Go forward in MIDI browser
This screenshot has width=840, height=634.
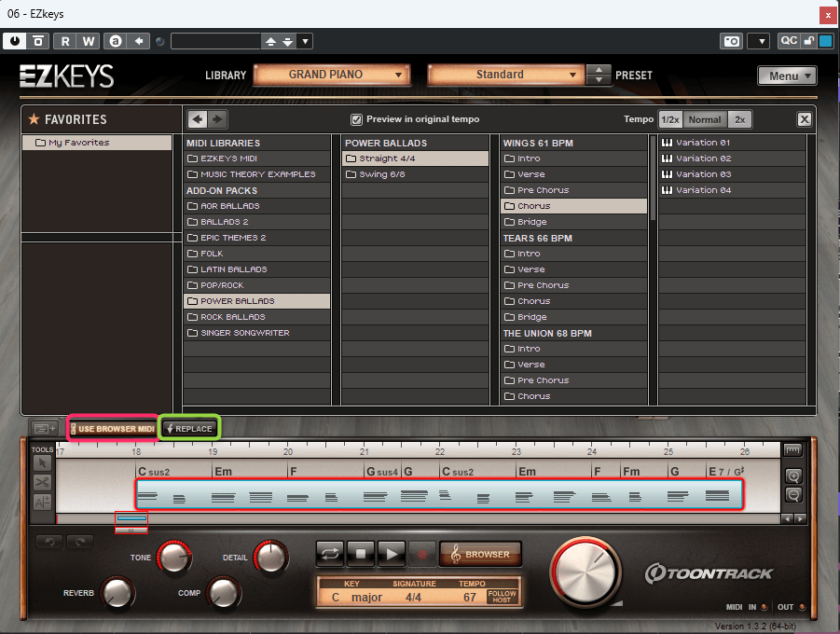pyautogui.click(x=217, y=119)
